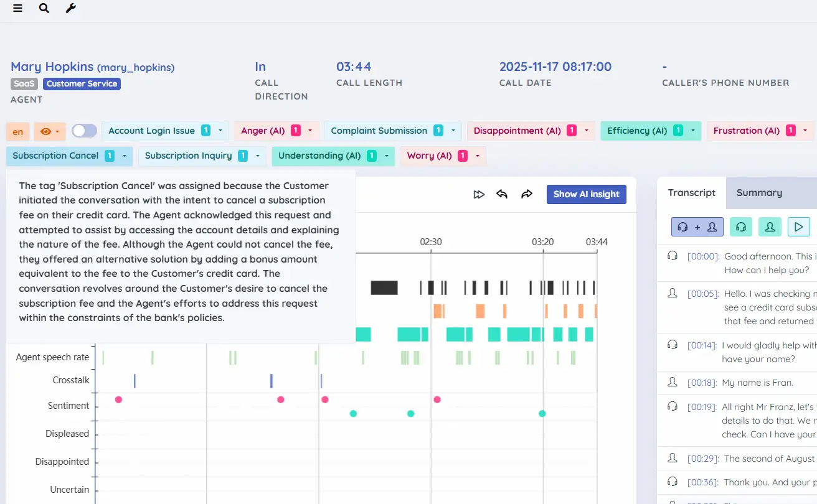Screen dimensions: 817x504
Task: Click headset icon beside 00:19 line
Action: click(x=673, y=406)
